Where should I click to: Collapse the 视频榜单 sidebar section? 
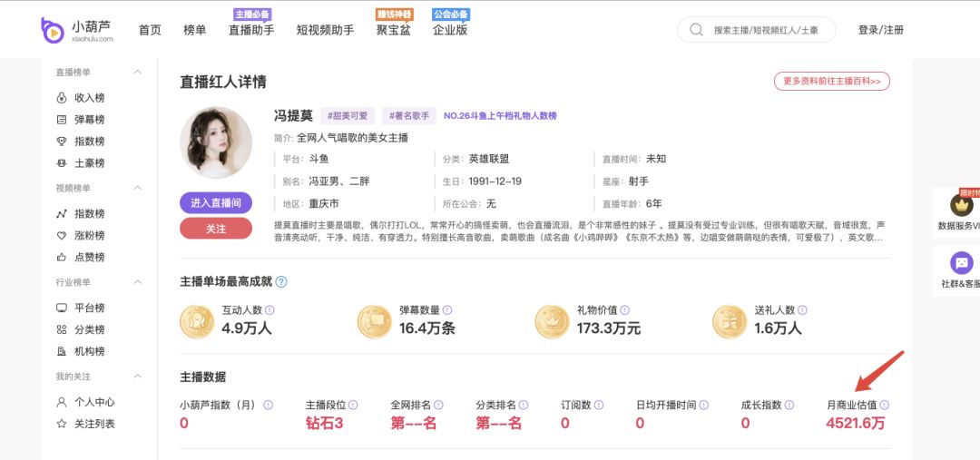click(x=138, y=188)
